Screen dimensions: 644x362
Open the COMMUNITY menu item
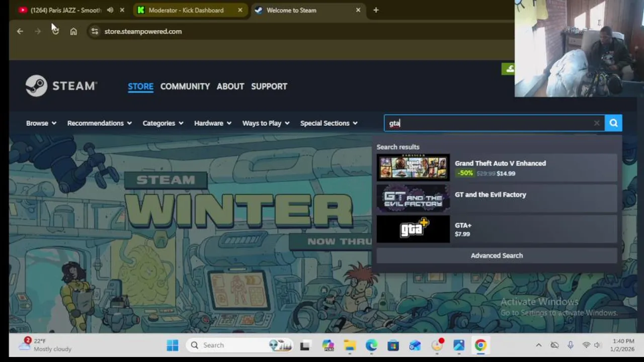(x=185, y=86)
